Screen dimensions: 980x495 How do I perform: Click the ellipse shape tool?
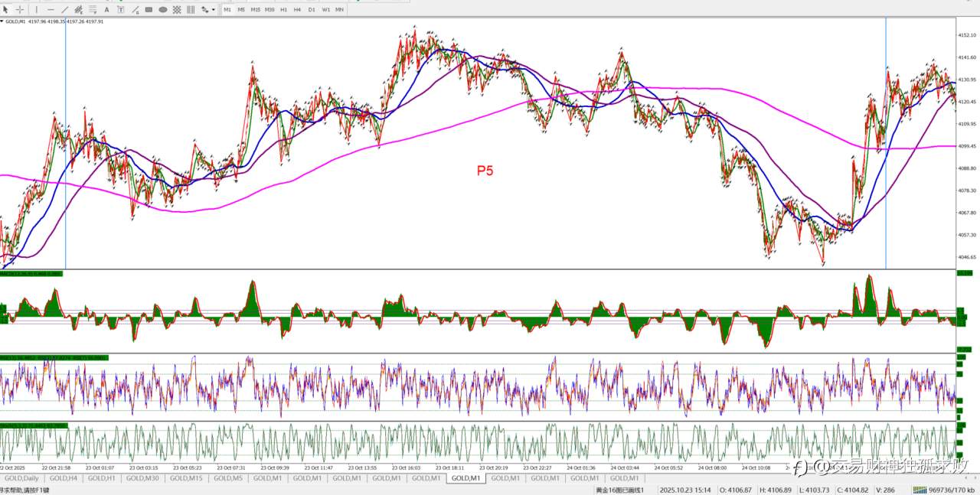163,10
